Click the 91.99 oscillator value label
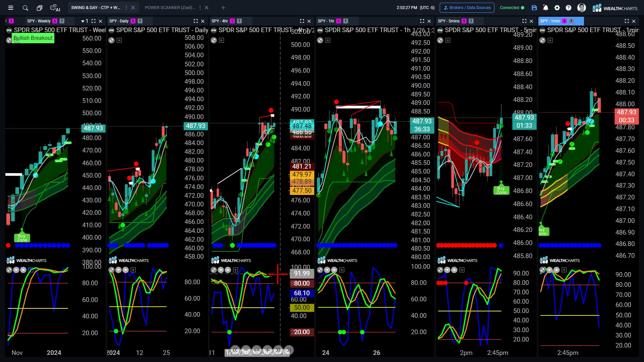 (x=302, y=273)
